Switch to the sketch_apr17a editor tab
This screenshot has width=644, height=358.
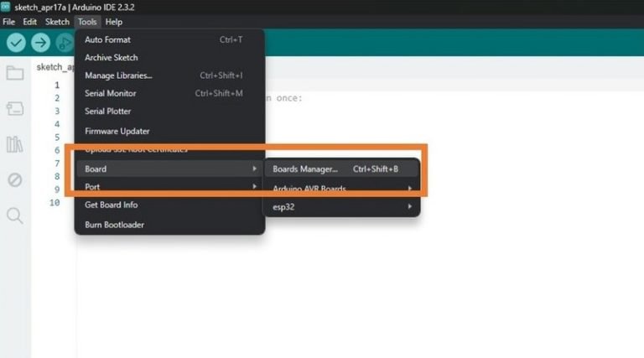[x=55, y=67]
